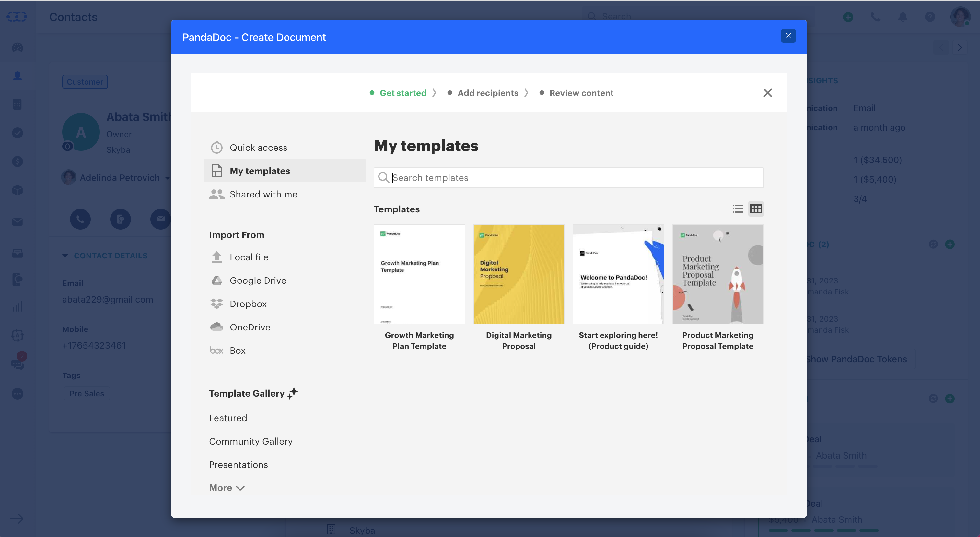Click the Customer tag label
The width and height of the screenshot is (980, 537).
point(85,82)
